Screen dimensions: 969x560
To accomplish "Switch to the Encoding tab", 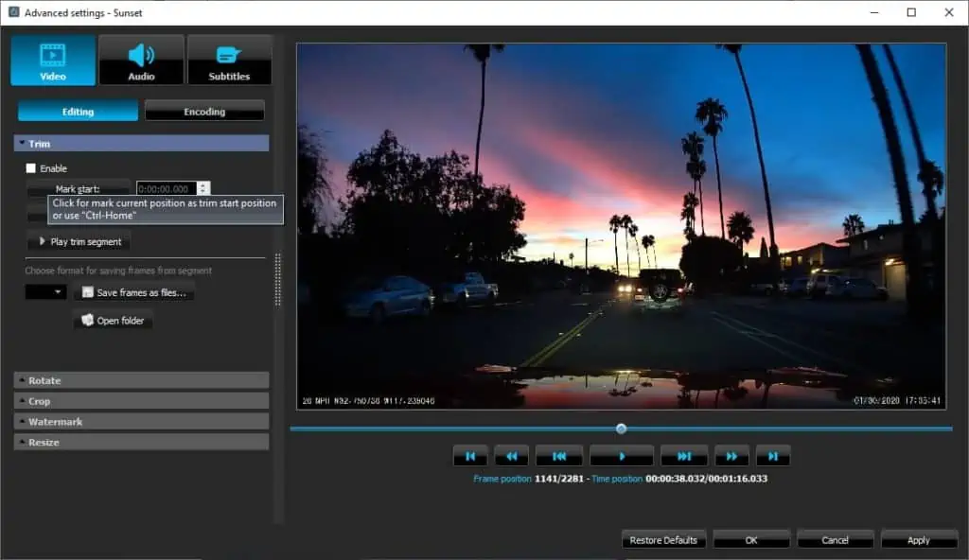I will click(x=204, y=112).
